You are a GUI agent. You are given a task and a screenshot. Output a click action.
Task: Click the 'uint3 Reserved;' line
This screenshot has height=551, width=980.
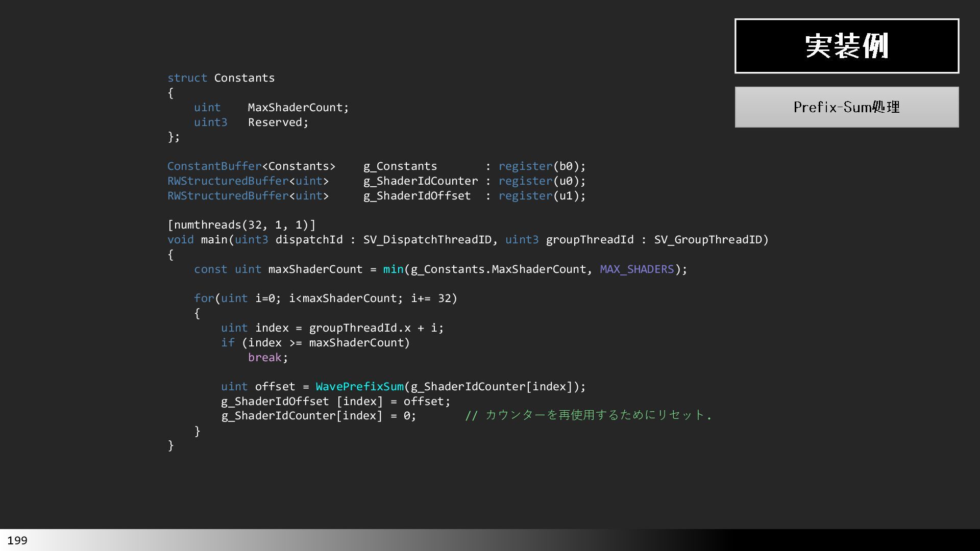(x=251, y=122)
